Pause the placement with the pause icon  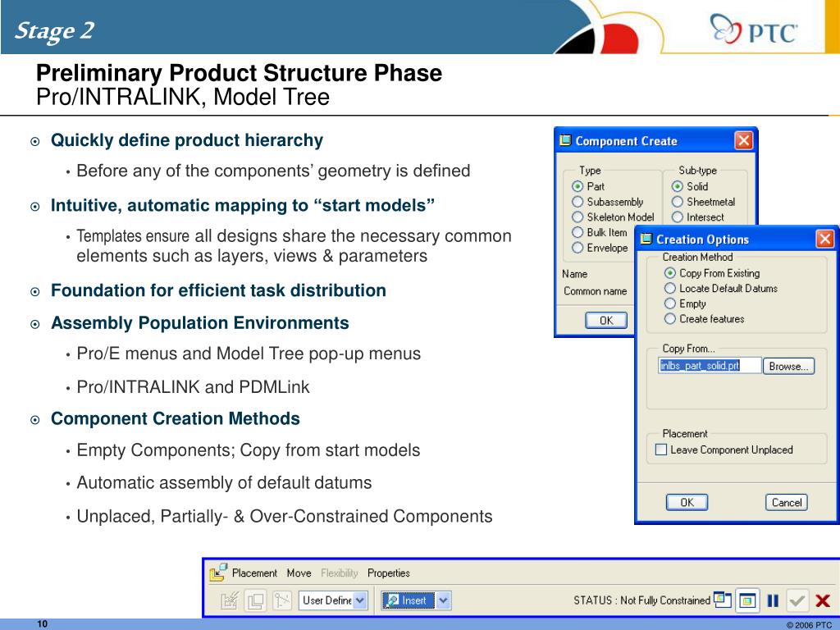point(773,601)
